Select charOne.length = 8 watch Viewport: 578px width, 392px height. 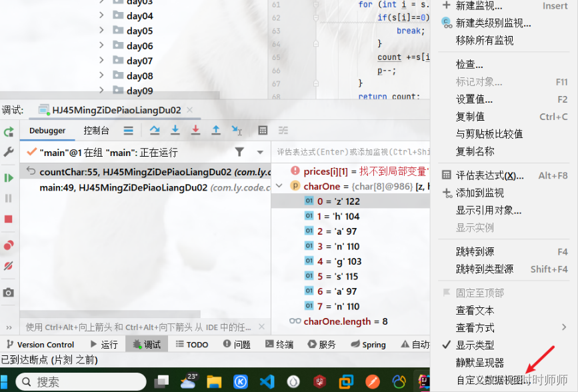point(351,321)
